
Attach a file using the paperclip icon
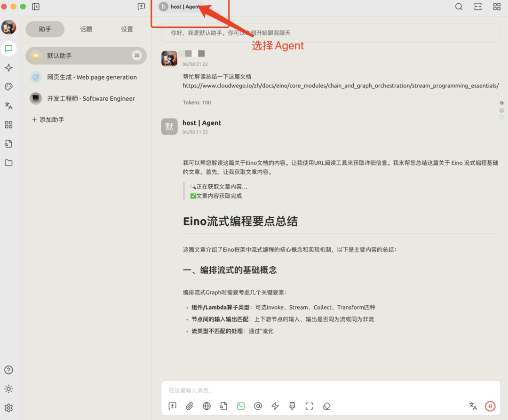pyautogui.click(x=189, y=406)
